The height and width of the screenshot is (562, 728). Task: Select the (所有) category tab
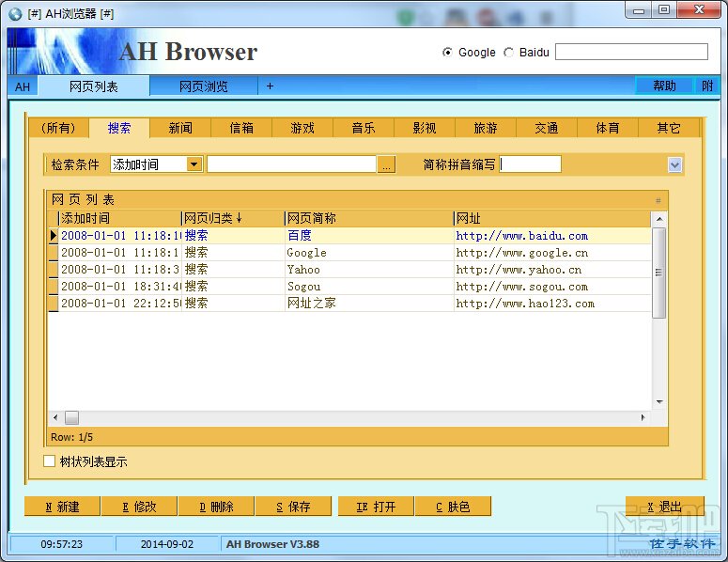tap(58, 128)
